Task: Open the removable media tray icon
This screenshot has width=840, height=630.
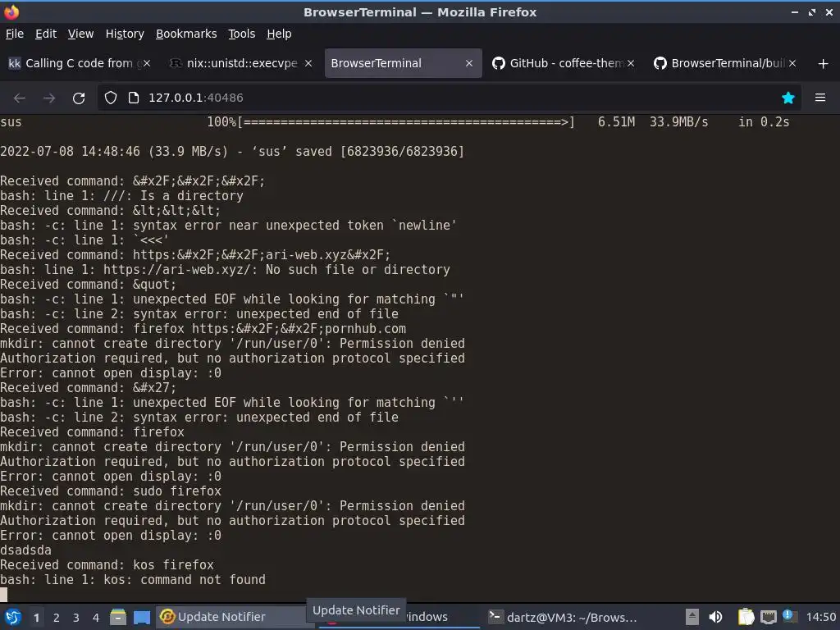Action: [692, 617]
